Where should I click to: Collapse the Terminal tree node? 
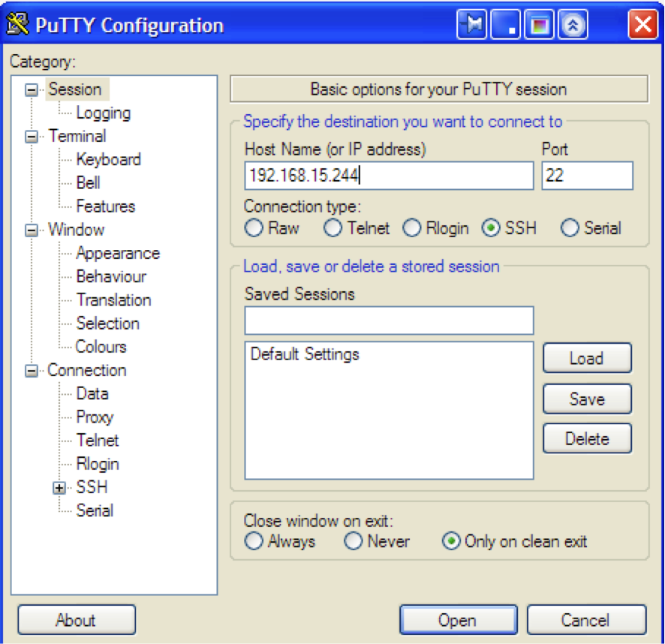[x=32, y=137]
